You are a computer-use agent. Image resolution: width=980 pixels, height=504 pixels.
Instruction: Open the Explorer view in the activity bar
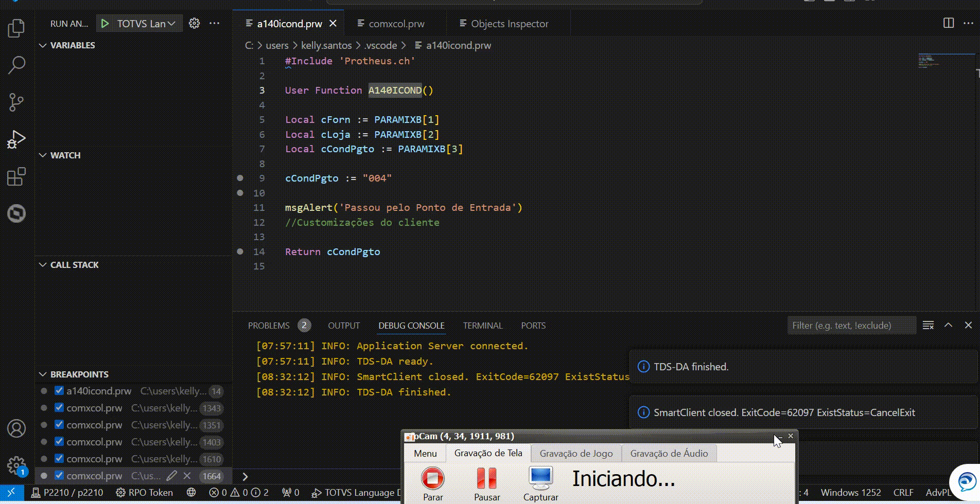(16, 28)
